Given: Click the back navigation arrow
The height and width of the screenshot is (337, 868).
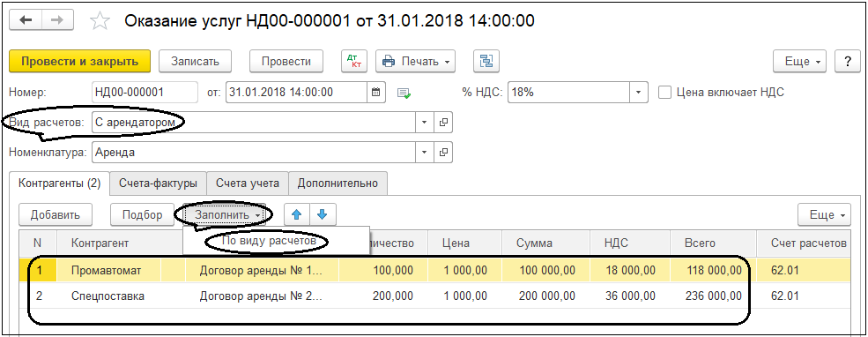Looking at the screenshot, I should pos(26,20).
